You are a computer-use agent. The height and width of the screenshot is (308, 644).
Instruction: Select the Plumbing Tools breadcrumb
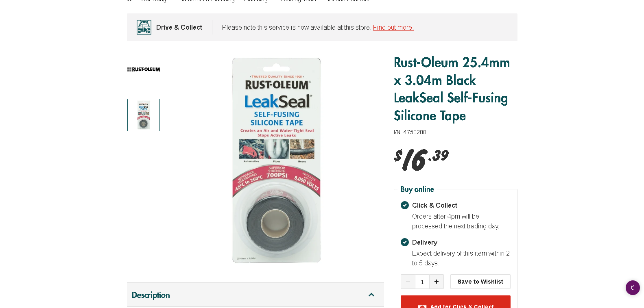click(296, 1)
